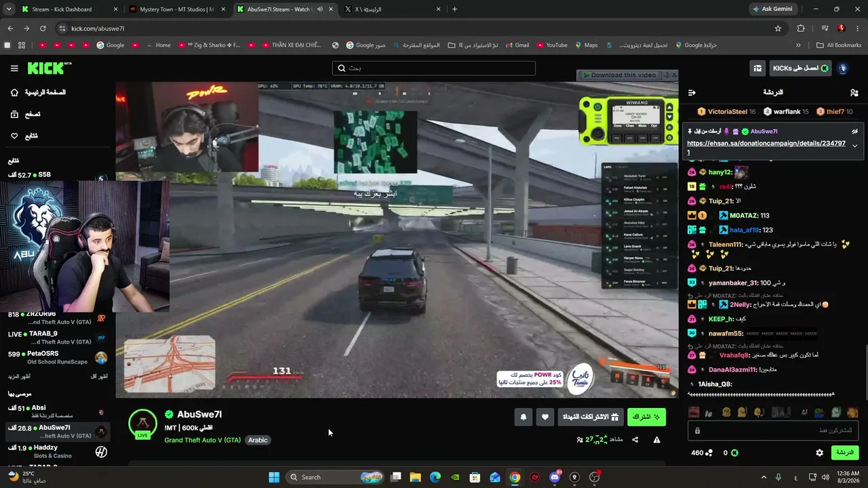Open the Windows Start menu

pyautogui.click(x=274, y=477)
